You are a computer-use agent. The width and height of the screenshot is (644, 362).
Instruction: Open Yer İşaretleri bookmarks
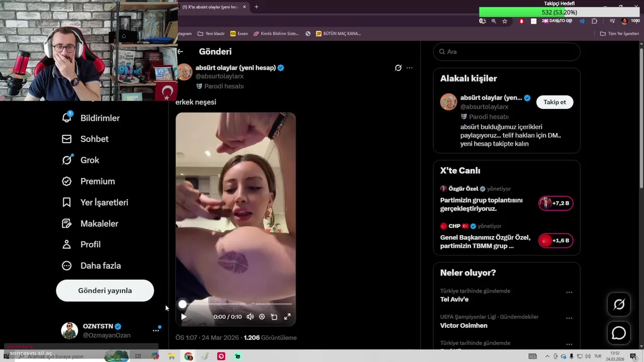pyautogui.click(x=95, y=202)
